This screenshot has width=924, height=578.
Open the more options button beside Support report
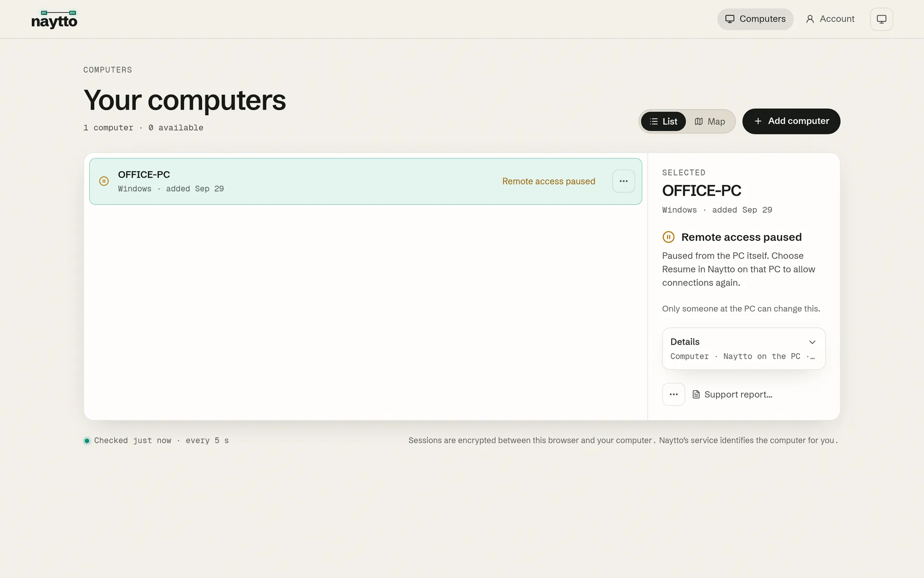point(674,394)
